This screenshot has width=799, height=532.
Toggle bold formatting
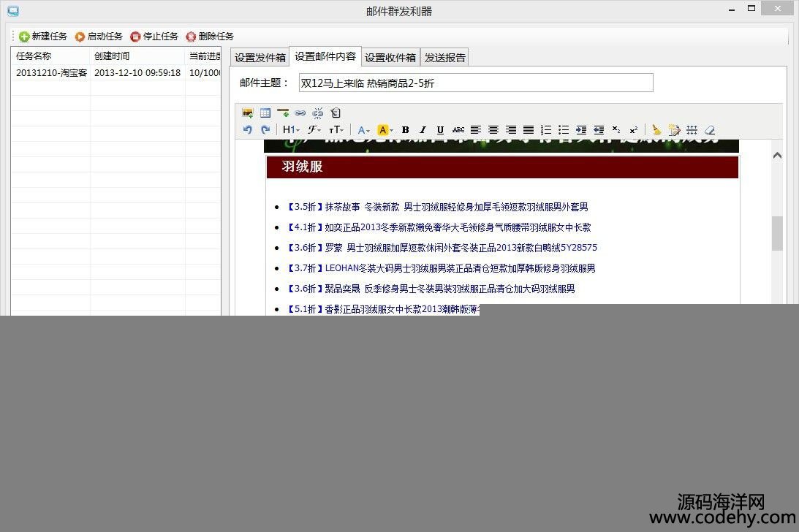(x=406, y=130)
